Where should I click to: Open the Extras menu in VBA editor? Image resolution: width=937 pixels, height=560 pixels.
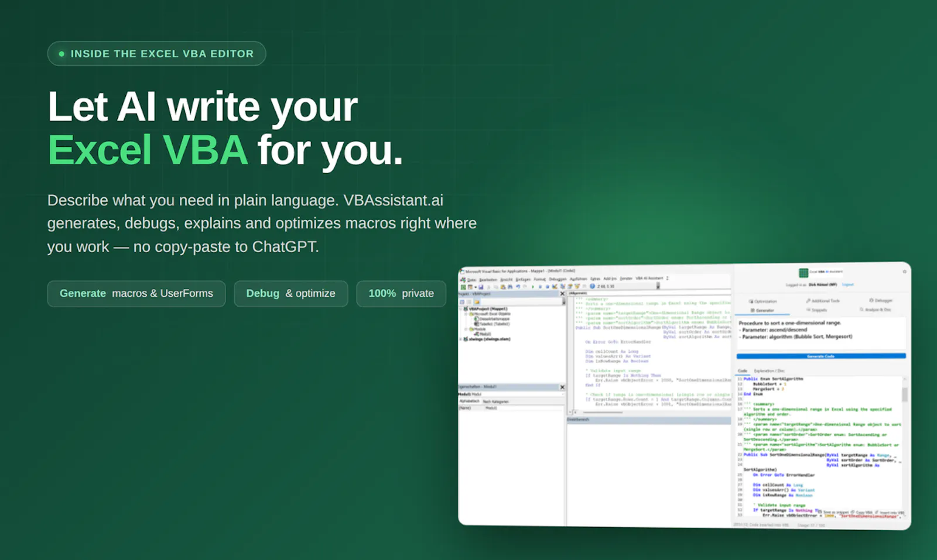(x=595, y=279)
